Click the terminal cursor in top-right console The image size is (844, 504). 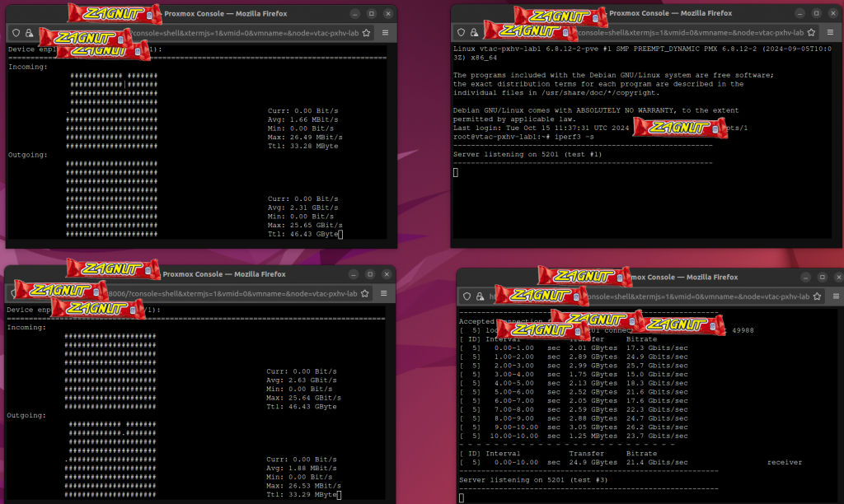[x=456, y=173]
